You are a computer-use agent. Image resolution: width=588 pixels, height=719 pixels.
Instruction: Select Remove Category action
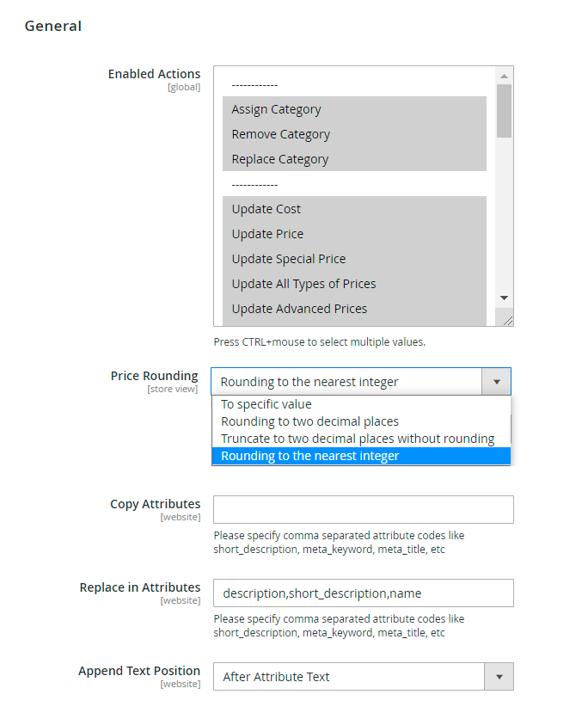280,134
